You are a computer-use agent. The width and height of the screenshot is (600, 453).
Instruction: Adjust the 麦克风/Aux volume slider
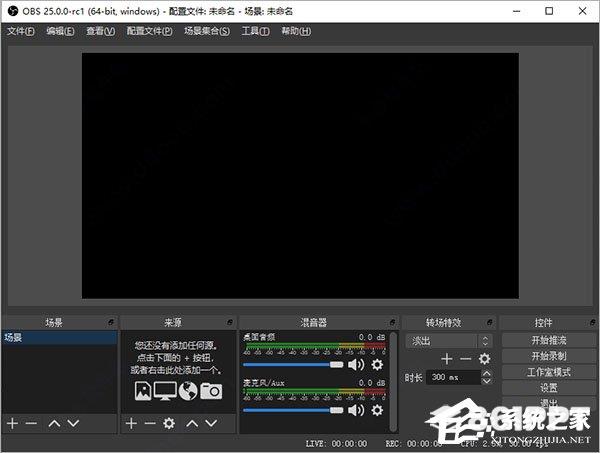(x=293, y=410)
